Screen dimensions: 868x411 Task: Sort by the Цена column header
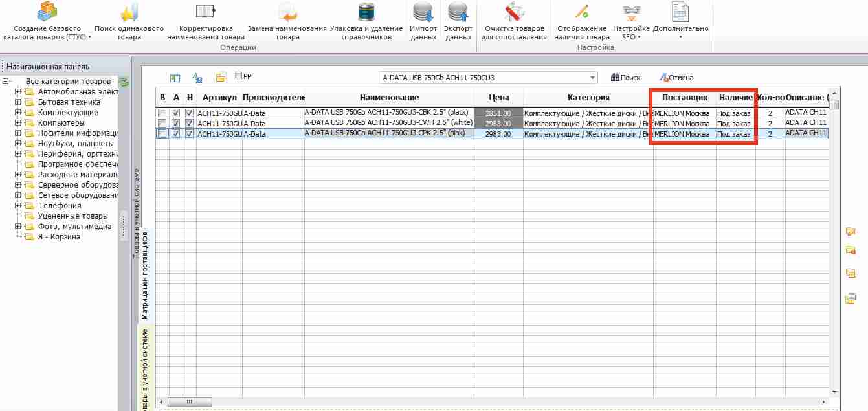click(x=498, y=98)
